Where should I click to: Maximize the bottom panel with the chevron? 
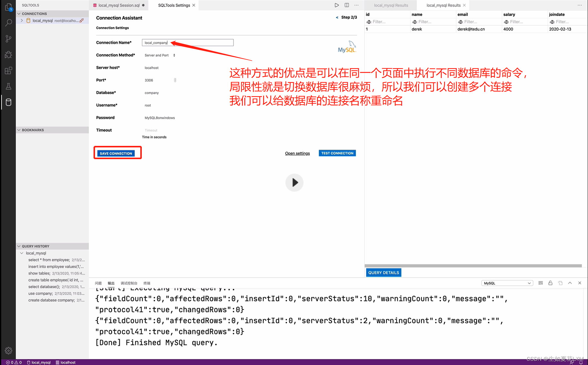click(x=570, y=283)
